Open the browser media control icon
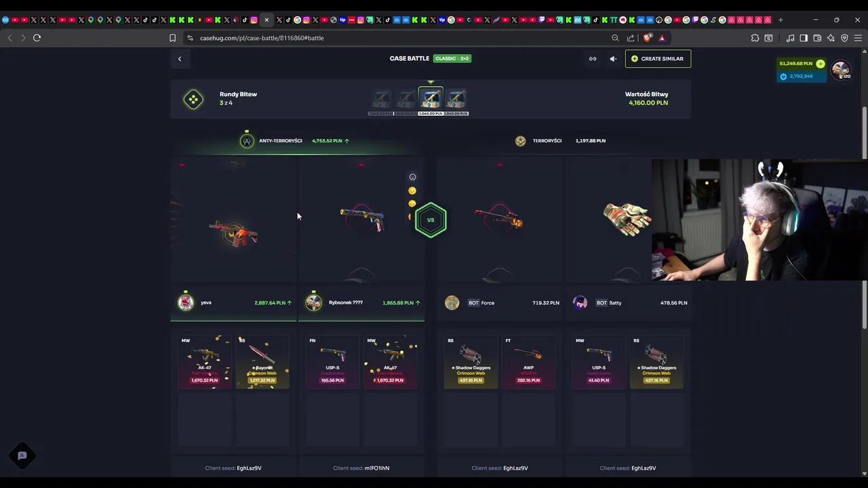868x488 pixels. (x=790, y=38)
